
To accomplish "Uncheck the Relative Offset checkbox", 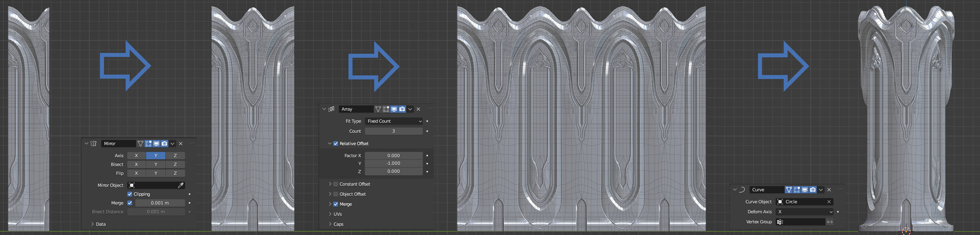I will (335, 144).
